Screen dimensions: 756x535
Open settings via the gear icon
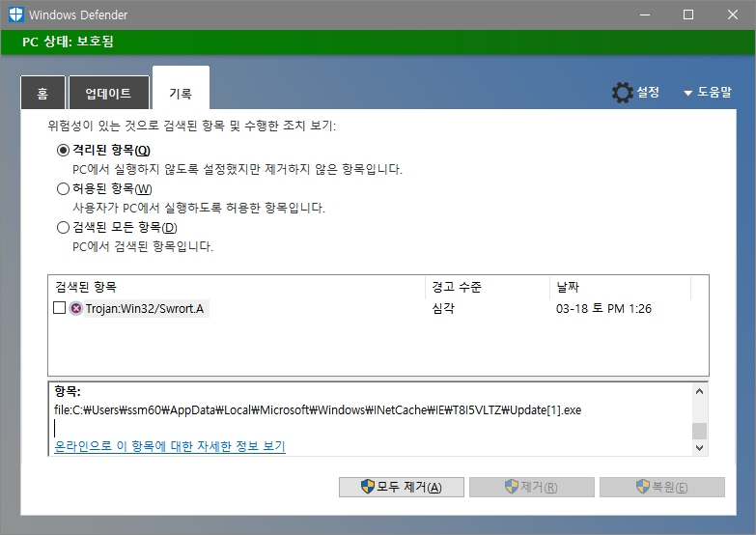[x=623, y=93]
